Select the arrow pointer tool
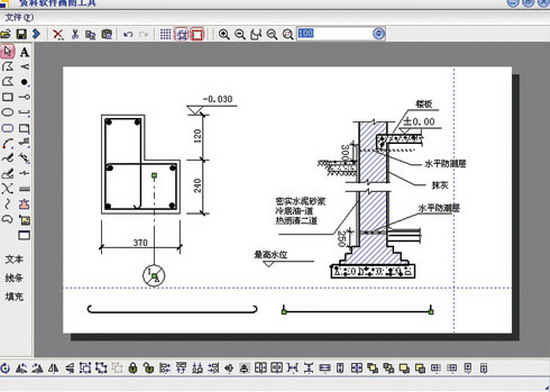550x392 pixels. coord(7,52)
